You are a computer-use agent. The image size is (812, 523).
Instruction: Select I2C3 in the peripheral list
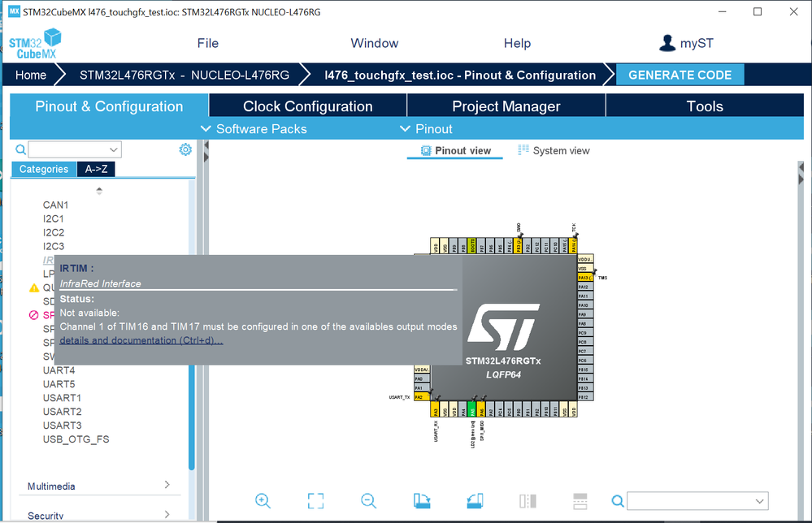(x=54, y=246)
